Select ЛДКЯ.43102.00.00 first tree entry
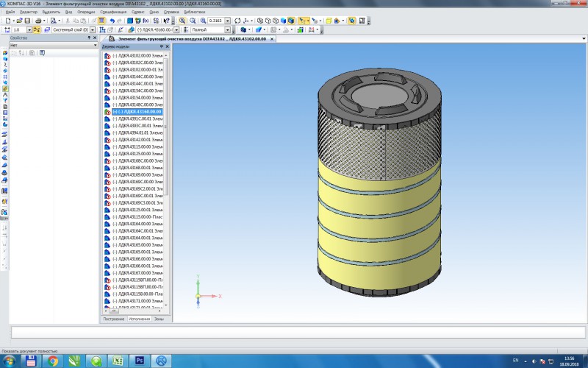This screenshot has width=588, height=368. (137, 55)
